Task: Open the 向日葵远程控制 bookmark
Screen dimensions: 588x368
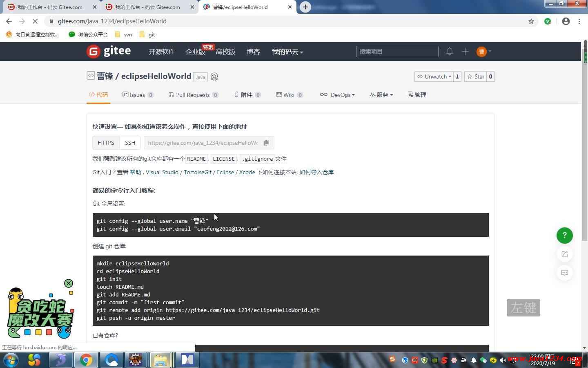Action: coord(32,34)
